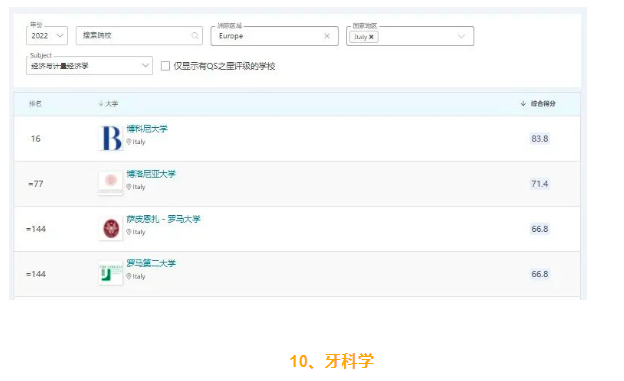Click the 83.8 score badge

click(x=540, y=139)
